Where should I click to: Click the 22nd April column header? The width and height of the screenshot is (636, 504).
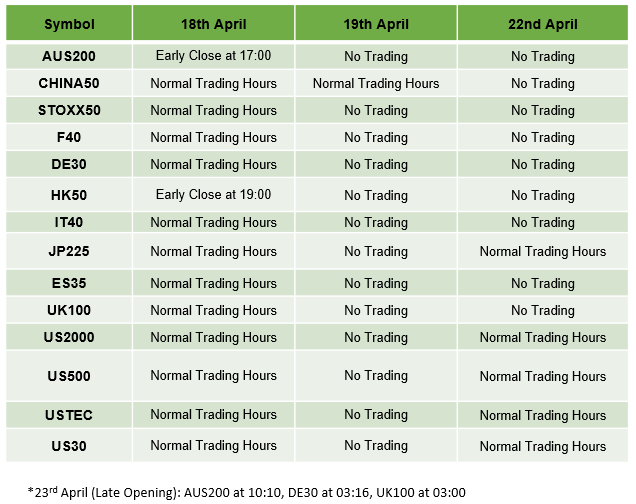(x=543, y=24)
